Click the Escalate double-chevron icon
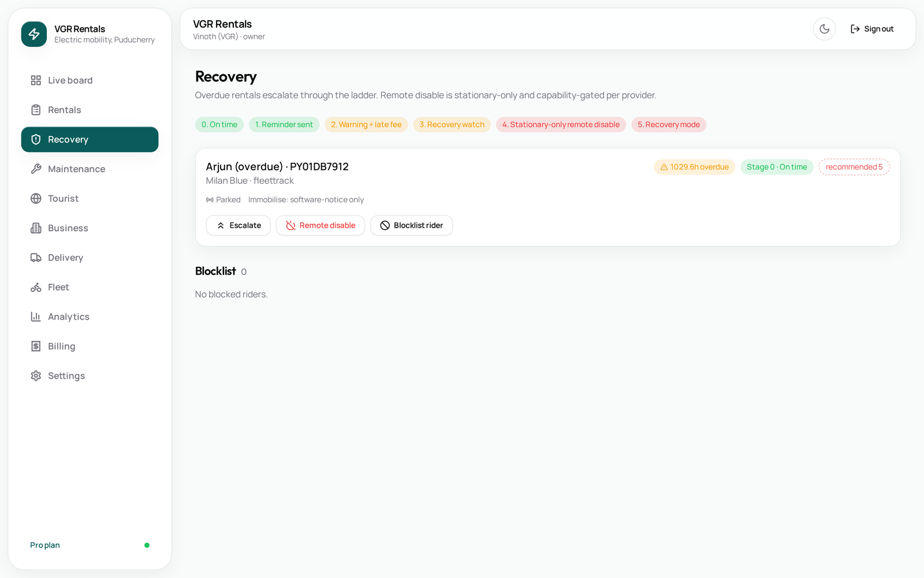The width and height of the screenshot is (924, 578). click(x=221, y=225)
